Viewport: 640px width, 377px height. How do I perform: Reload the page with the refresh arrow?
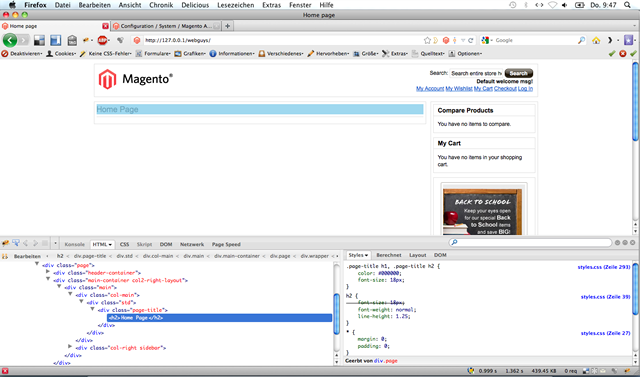pyautogui.click(x=471, y=40)
